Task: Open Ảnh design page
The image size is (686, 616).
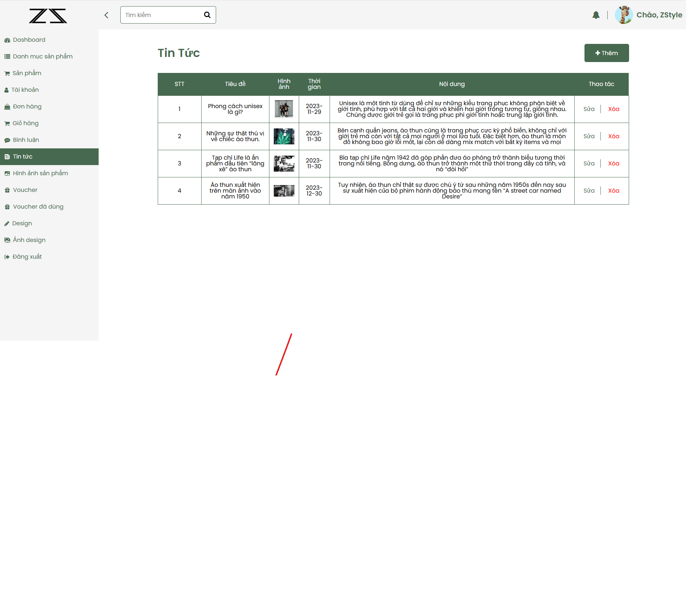Action: coord(29,240)
